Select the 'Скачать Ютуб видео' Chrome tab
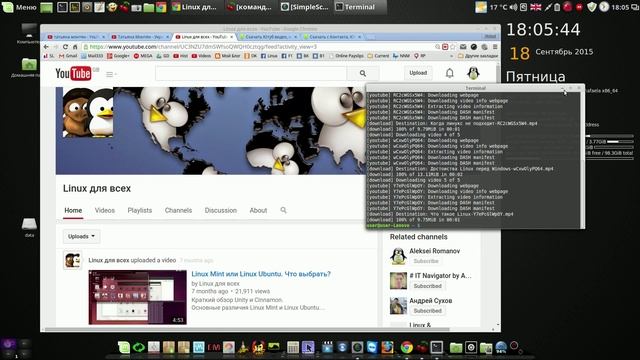 [267, 37]
